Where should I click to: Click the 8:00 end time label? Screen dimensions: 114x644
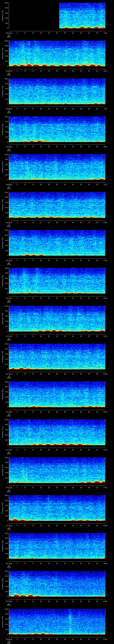tap(105, 147)
